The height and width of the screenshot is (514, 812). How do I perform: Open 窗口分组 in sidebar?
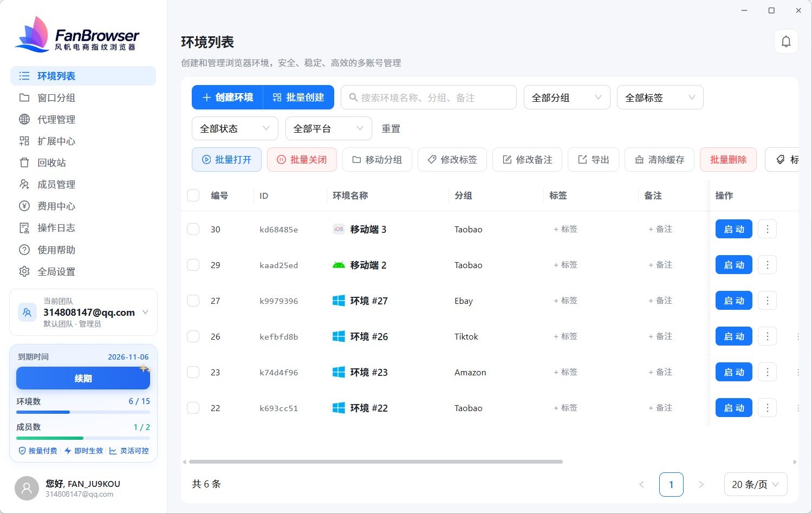coord(83,97)
